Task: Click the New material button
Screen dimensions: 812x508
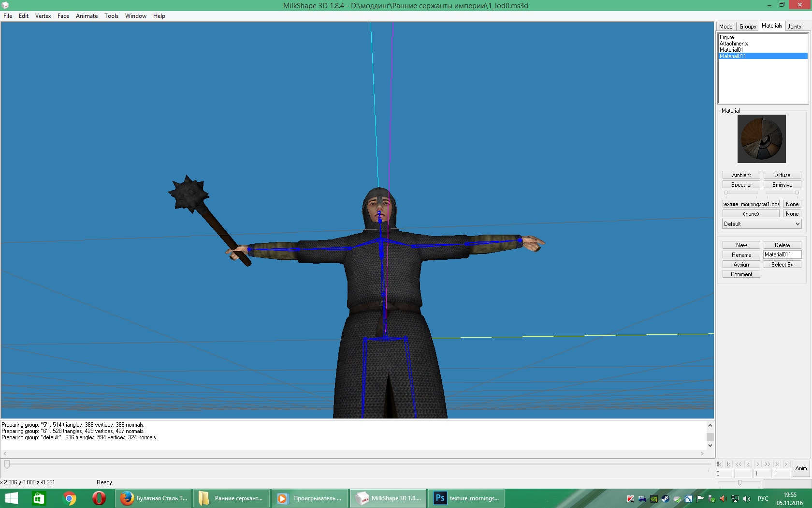Action: tap(741, 245)
